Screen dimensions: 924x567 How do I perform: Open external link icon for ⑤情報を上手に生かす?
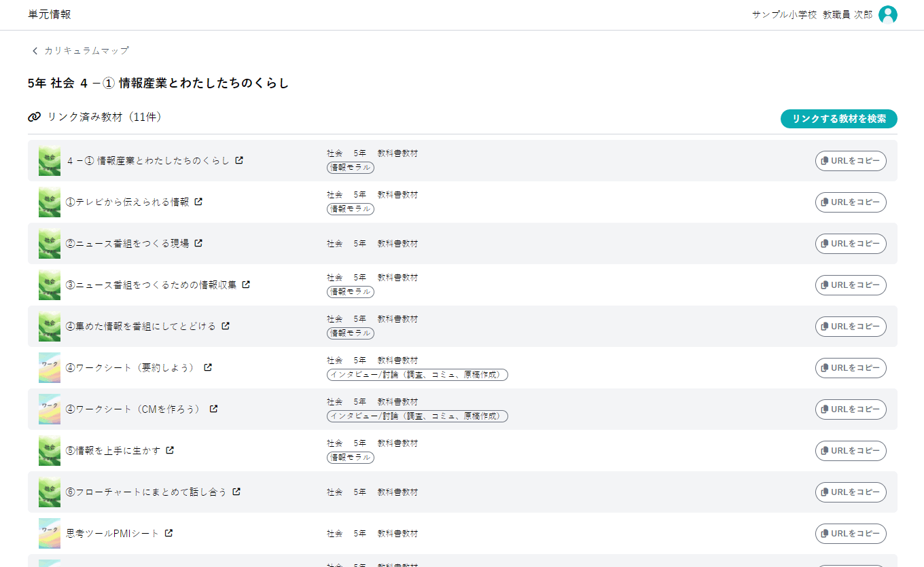point(170,450)
